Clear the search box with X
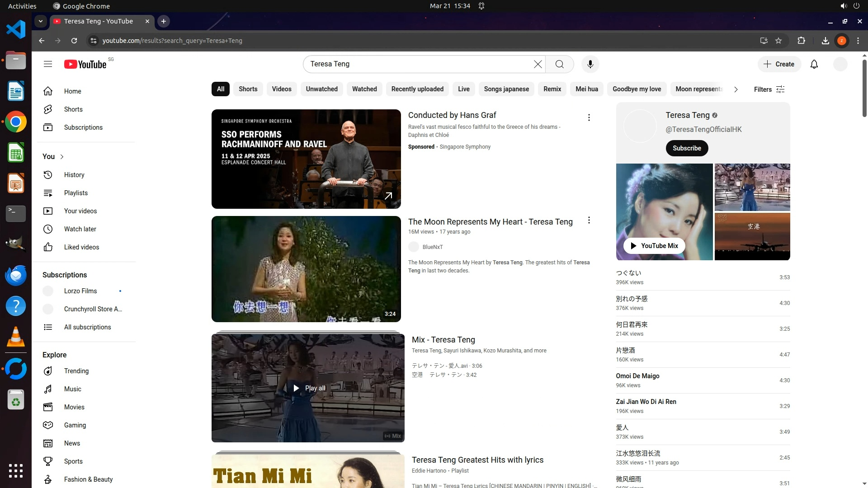Screen dimensions: 868x488 pos(538,64)
